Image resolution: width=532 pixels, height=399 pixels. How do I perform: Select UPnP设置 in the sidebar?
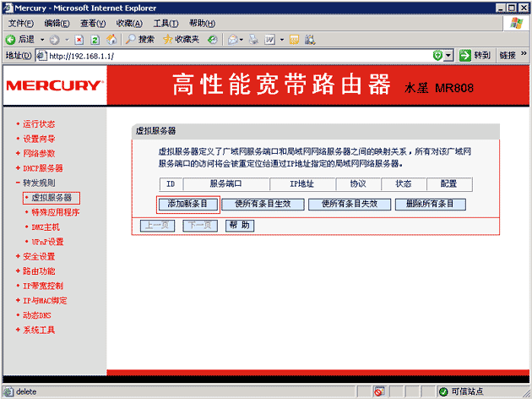(x=47, y=242)
